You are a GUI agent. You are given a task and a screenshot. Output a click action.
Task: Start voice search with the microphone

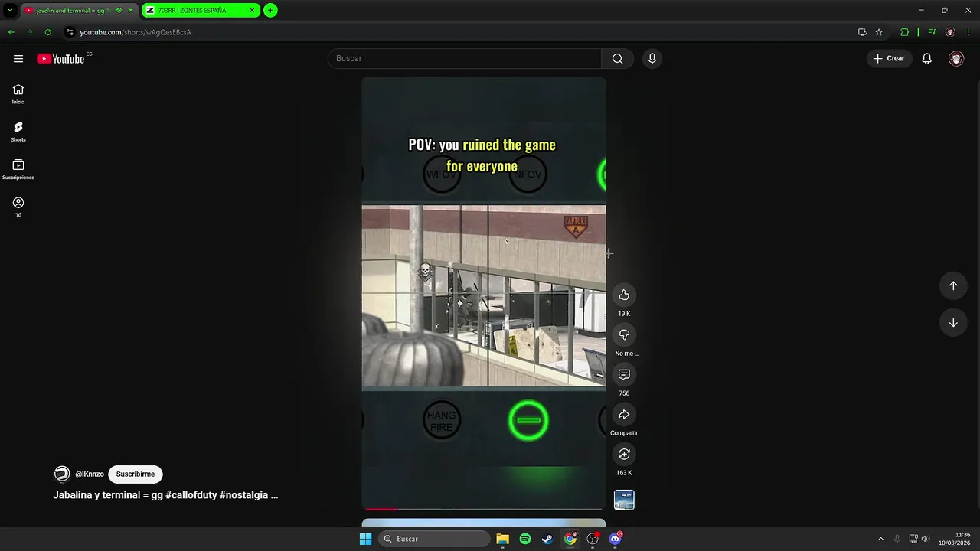click(x=652, y=59)
